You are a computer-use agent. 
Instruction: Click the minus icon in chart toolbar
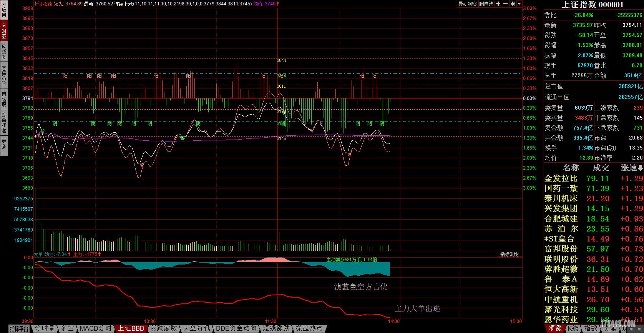tap(505, 4)
